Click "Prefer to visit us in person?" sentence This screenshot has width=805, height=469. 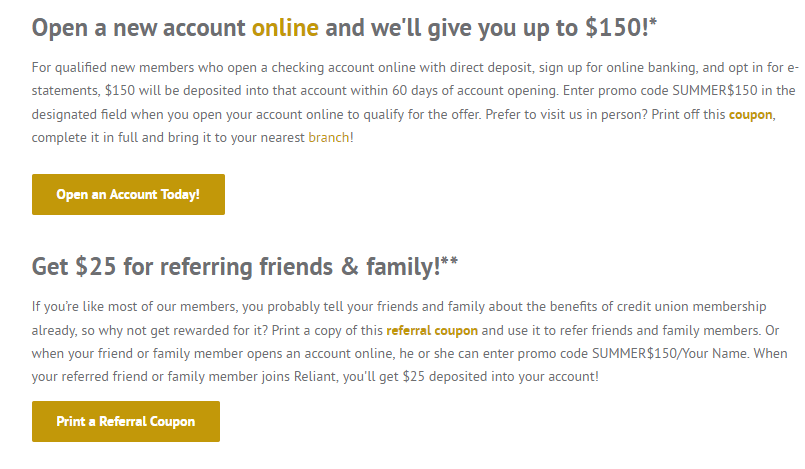567,114
